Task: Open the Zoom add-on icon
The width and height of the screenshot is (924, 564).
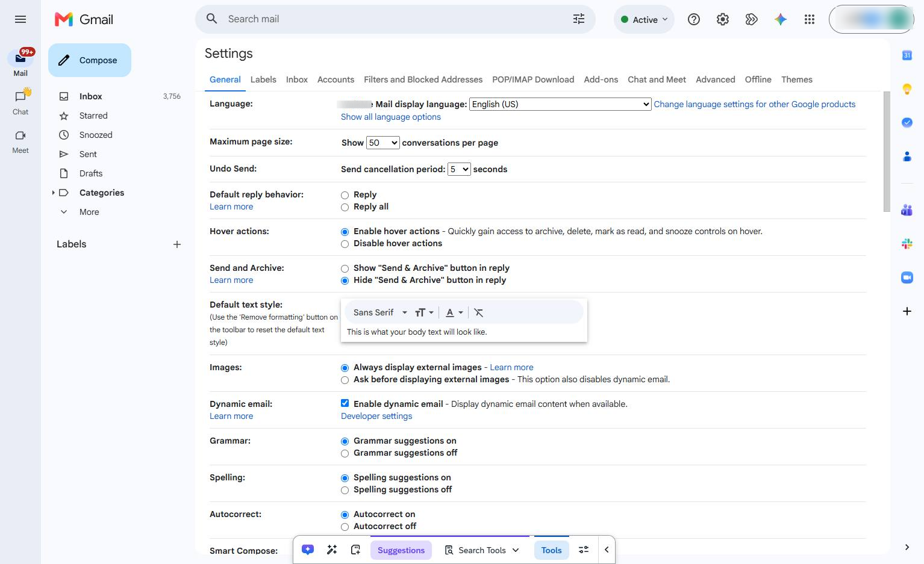Action: point(907,277)
